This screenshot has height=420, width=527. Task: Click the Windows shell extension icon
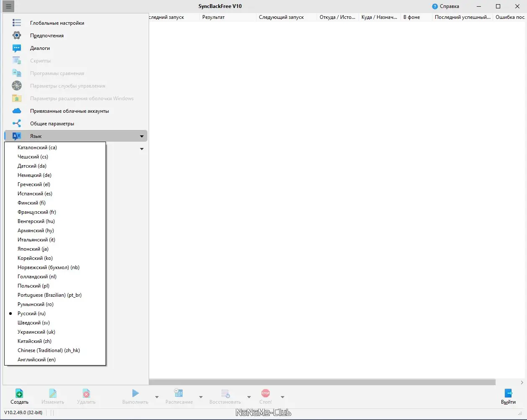17,98
